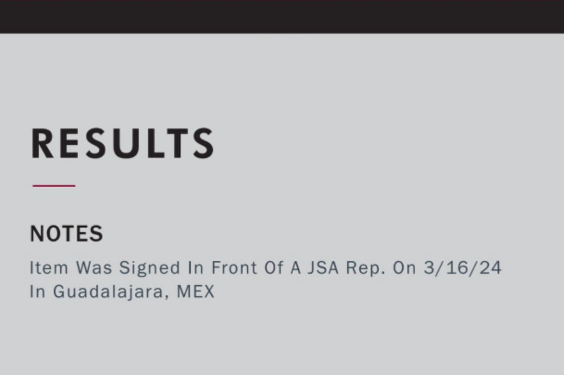Image resolution: width=564 pixels, height=375 pixels.
Task: Click the word Guadalajara
Action: coord(109,291)
